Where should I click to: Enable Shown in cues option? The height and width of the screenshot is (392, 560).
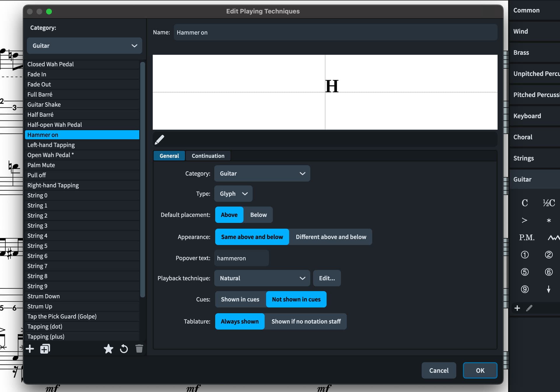[240, 299]
